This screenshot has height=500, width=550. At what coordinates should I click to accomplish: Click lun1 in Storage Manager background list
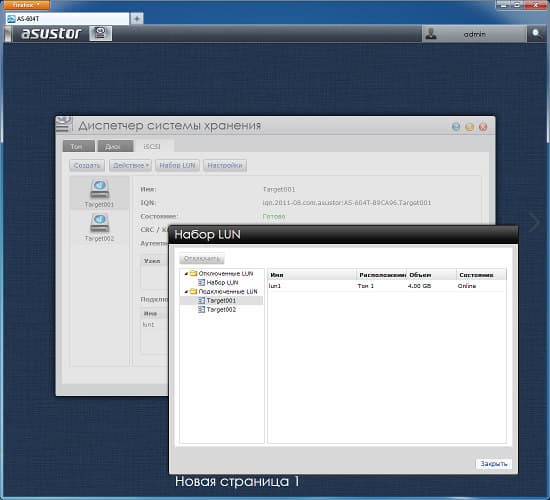click(148, 325)
